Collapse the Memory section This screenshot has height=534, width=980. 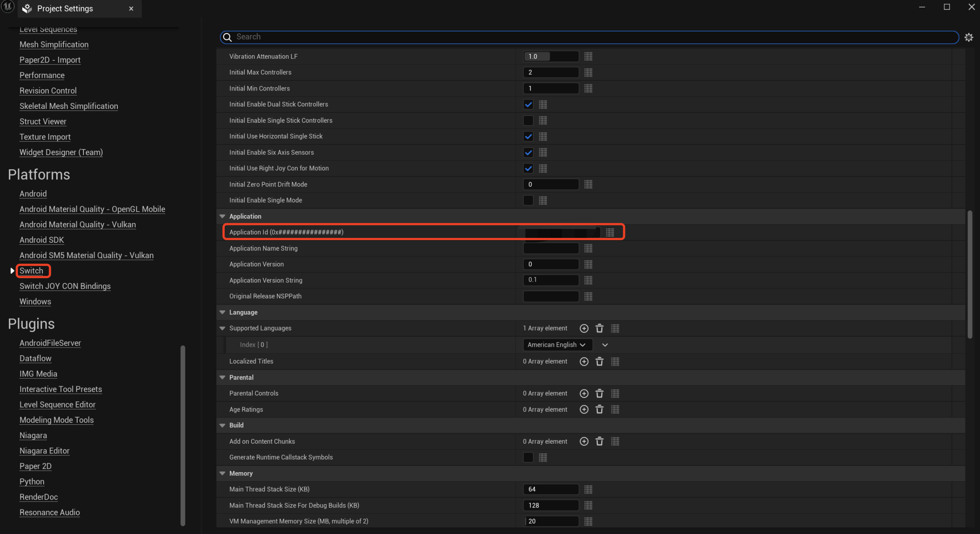tap(223, 474)
